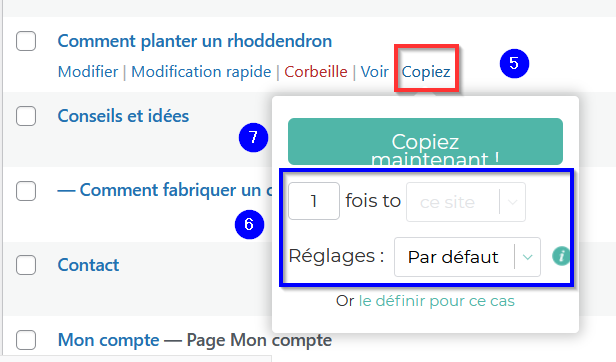Viewport: 616px width, 362px height.
Task: Click the Voir link
Action: click(x=374, y=72)
